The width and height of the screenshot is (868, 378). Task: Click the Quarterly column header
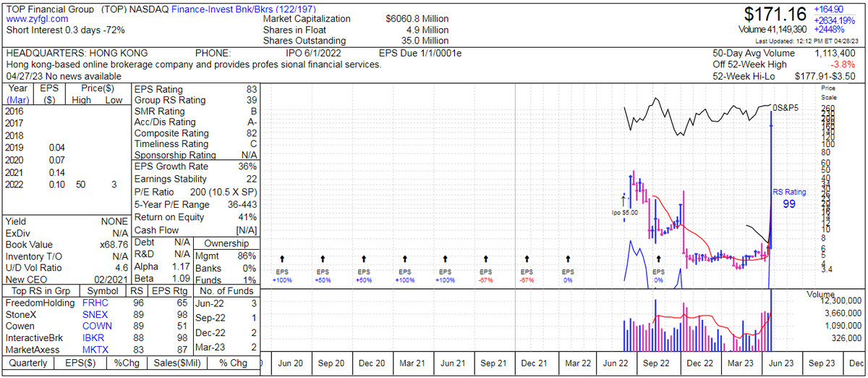[27, 364]
